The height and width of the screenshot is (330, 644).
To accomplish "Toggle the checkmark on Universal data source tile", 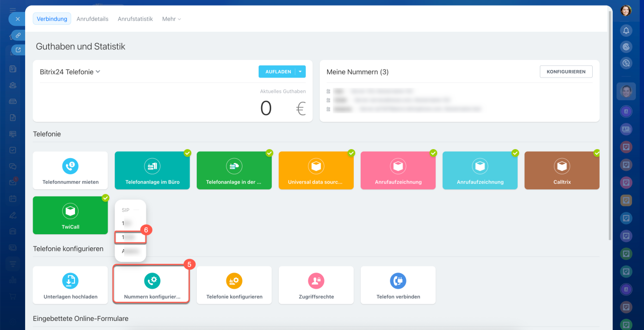I will click(x=351, y=153).
